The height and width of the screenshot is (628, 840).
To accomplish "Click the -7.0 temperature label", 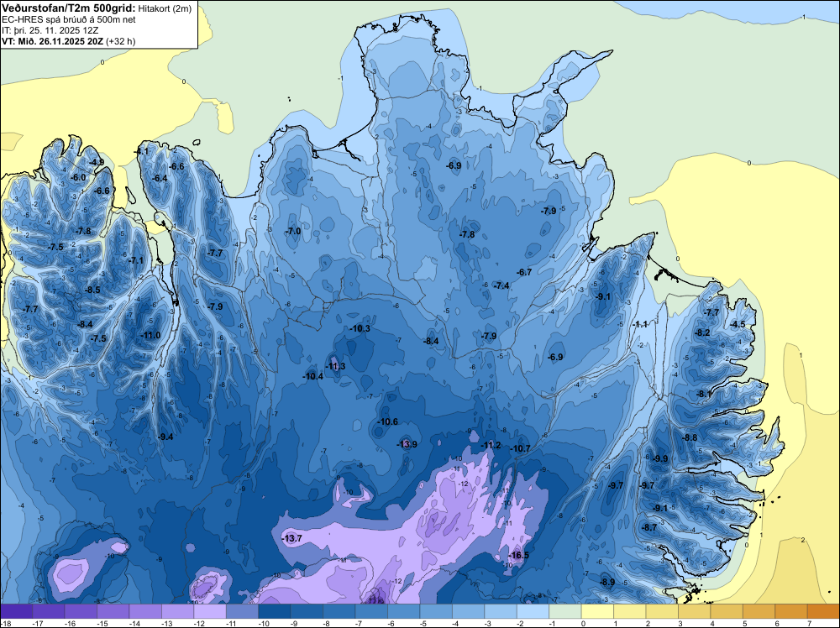I will 293,231.
